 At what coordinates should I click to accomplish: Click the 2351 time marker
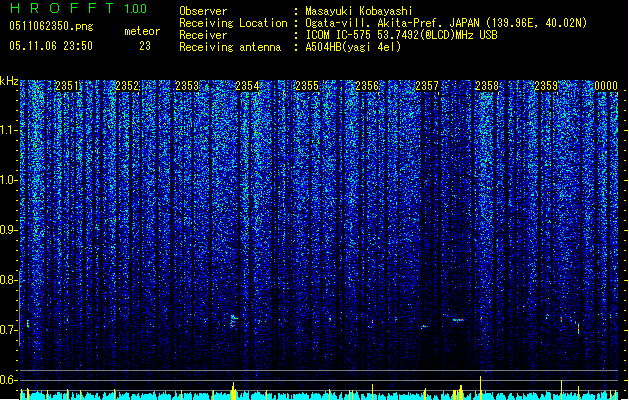pyautogui.click(x=67, y=86)
